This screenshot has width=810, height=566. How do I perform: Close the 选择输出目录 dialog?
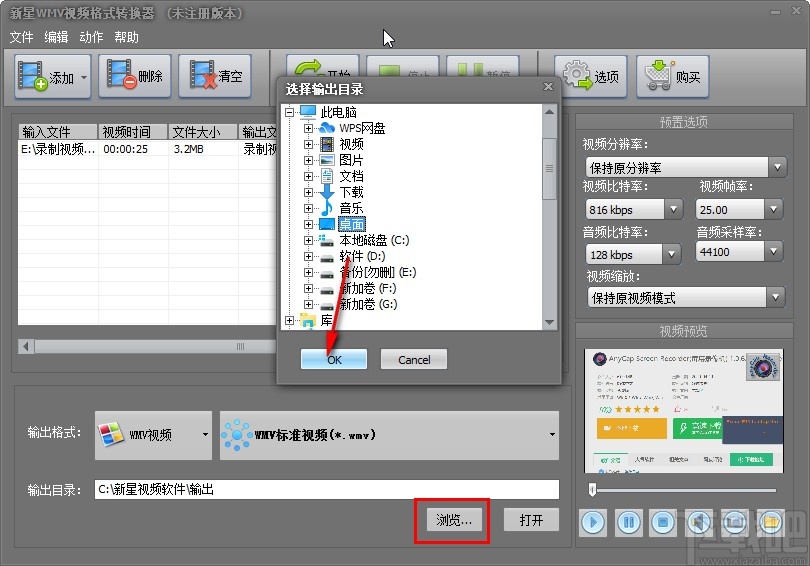point(548,87)
